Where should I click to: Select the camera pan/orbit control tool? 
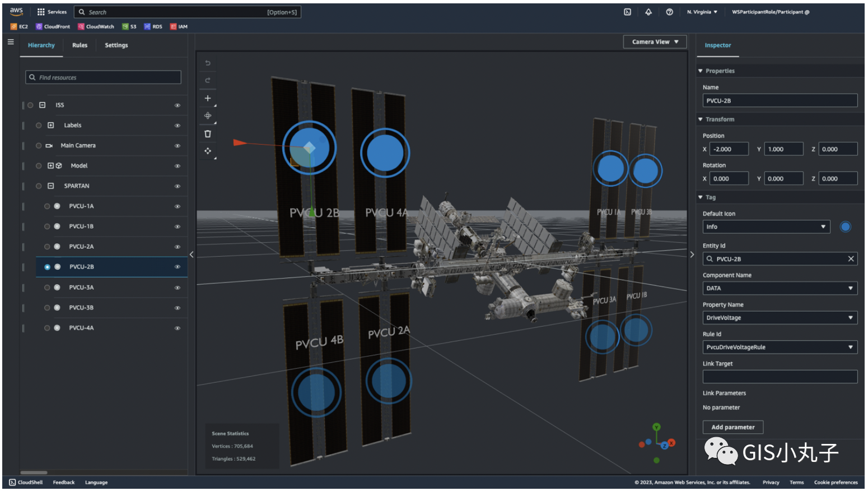pyautogui.click(x=208, y=151)
